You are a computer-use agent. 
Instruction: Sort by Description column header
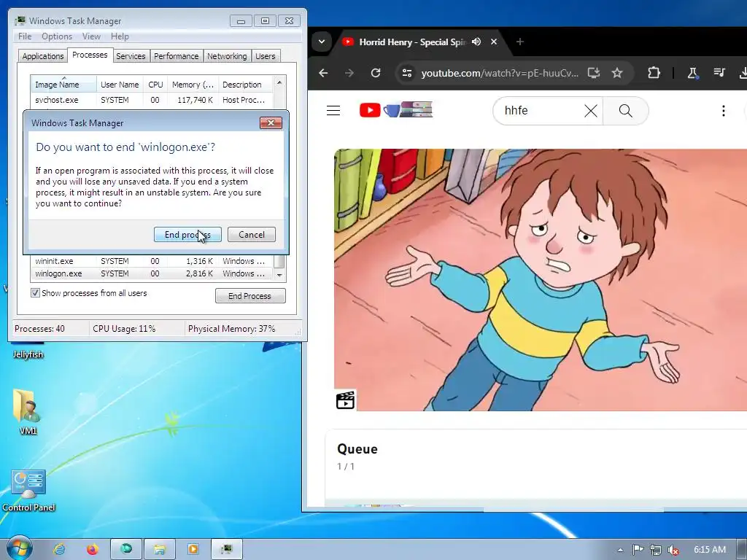(245, 85)
